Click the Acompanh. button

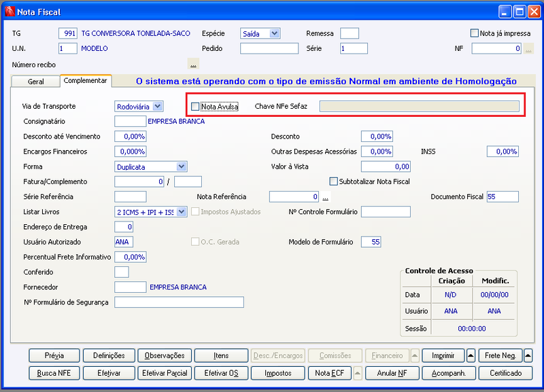tap(449, 373)
